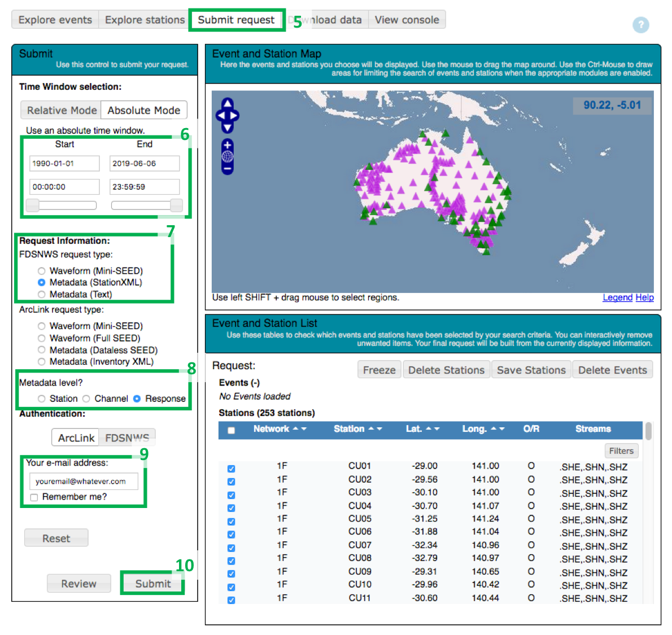Image resolution: width=672 pixels, height=635 pixels.
Task: Click the map pan up arrow
Action: tap(227, 103)
